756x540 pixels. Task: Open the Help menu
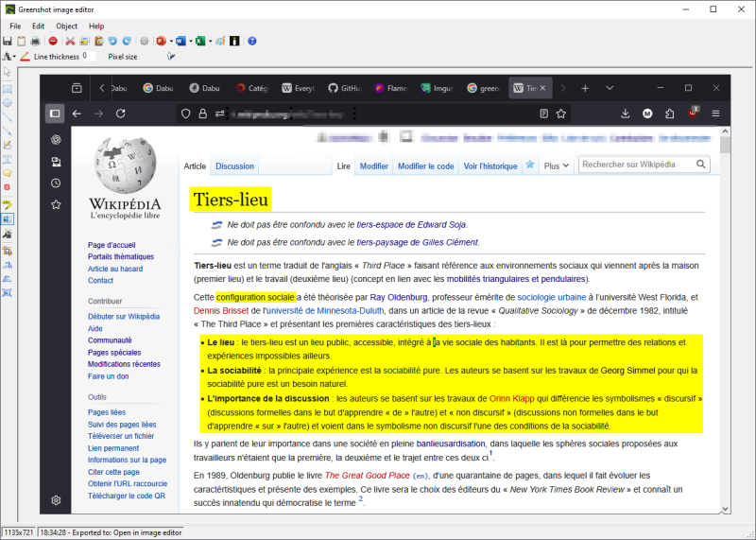96,26
